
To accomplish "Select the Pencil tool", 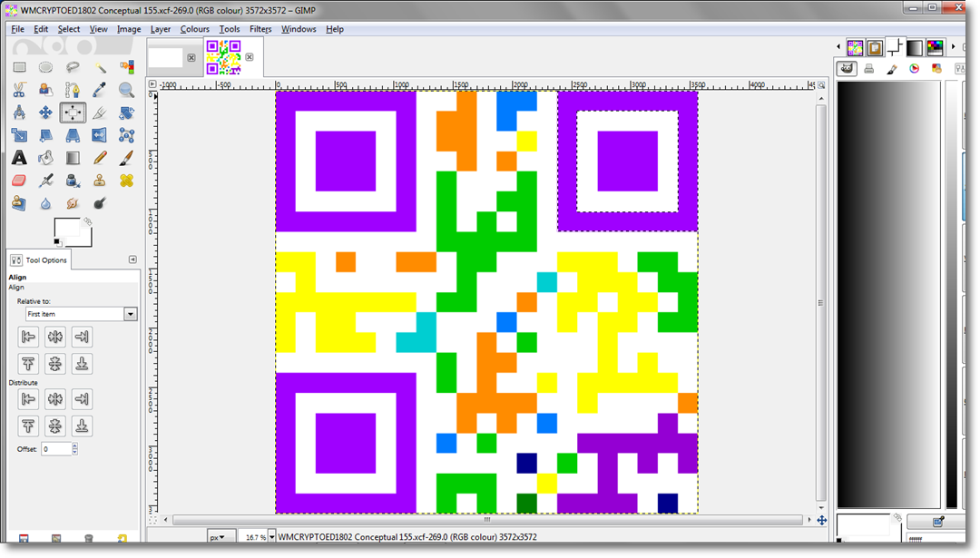I will tap(100, 158).
